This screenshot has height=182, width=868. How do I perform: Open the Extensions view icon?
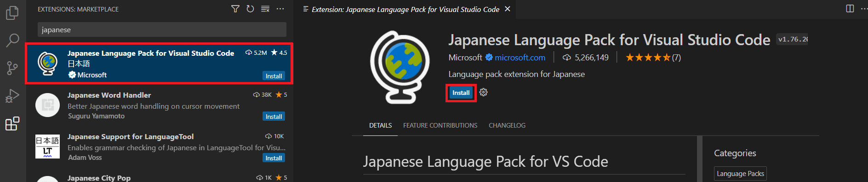pyautogui.click(x=12, y=123)
